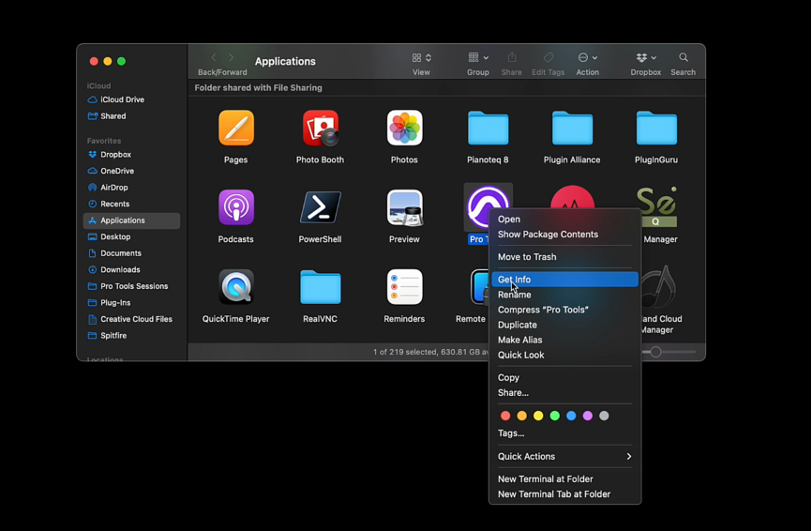Viewport: 812px width, 531px height.
Task: Select the PowerShell app icon
Action: click(321, 207)
